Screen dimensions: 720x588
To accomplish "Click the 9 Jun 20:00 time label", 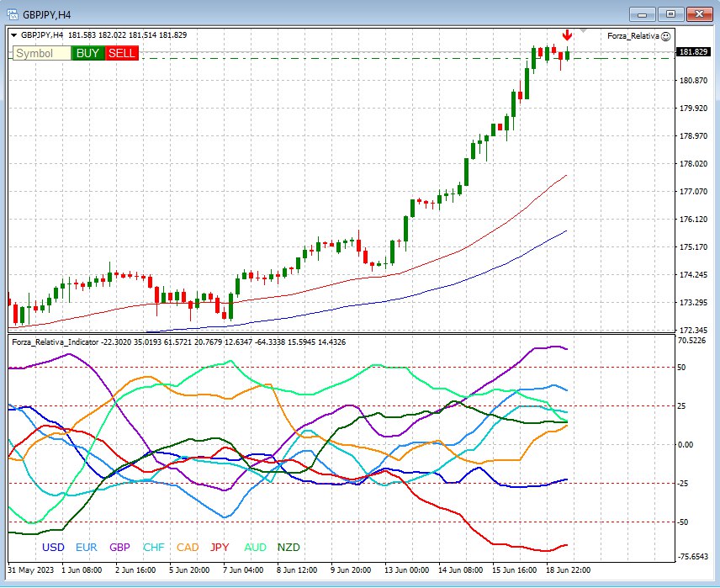I will point(351,570).
